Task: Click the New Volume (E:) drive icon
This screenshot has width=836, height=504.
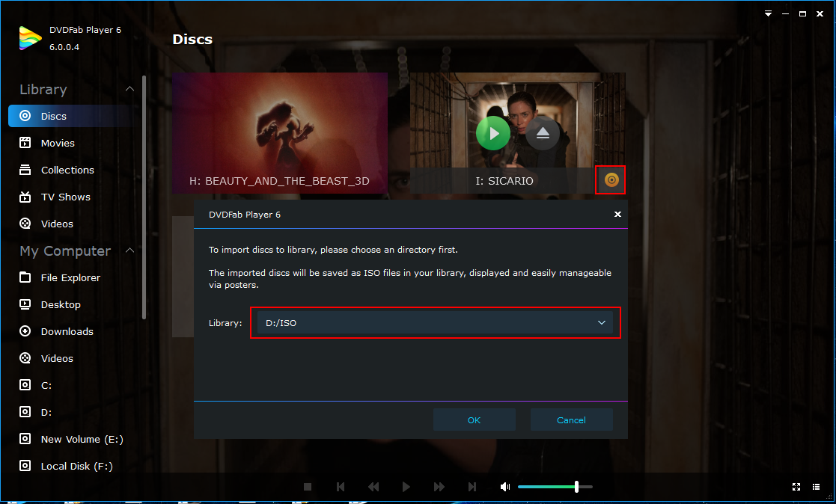Action: (25, 438)
